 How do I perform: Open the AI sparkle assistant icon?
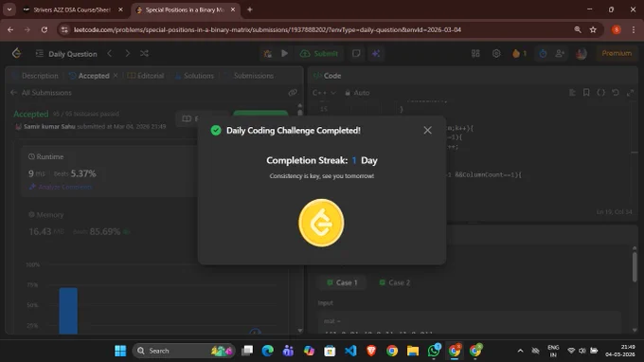(376, 53)
